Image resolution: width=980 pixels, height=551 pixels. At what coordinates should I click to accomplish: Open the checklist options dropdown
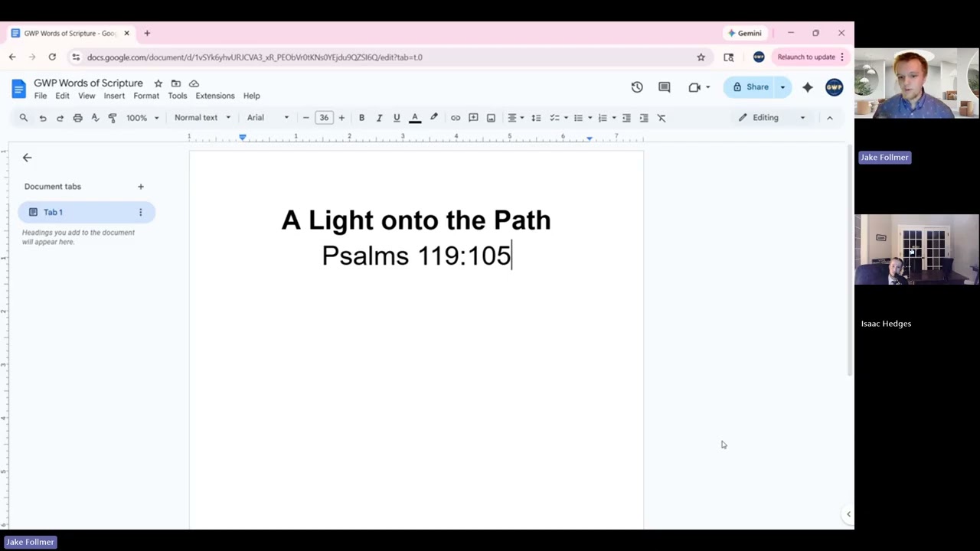(566, 118)
